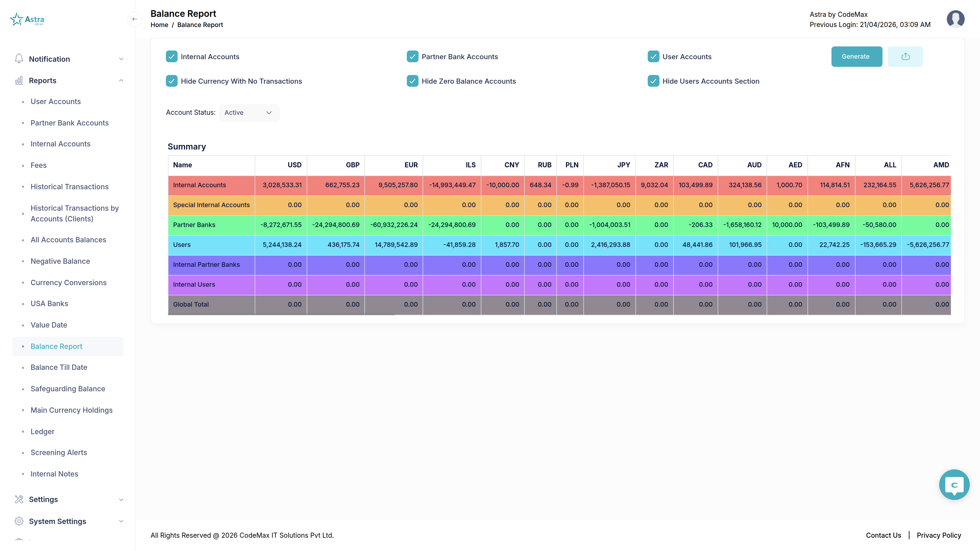Open Negative Balance report

coord(60,261)
